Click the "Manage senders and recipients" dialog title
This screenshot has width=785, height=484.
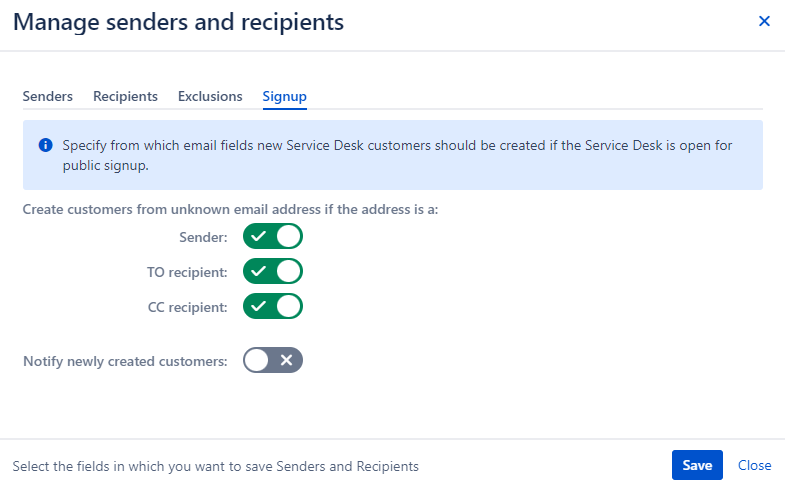[x=178, y=22]
